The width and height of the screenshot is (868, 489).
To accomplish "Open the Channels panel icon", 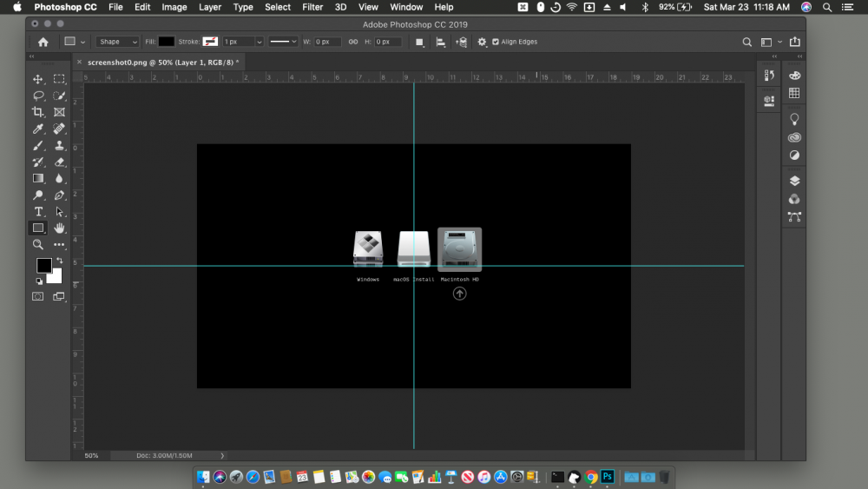I will tap(794, 199).
